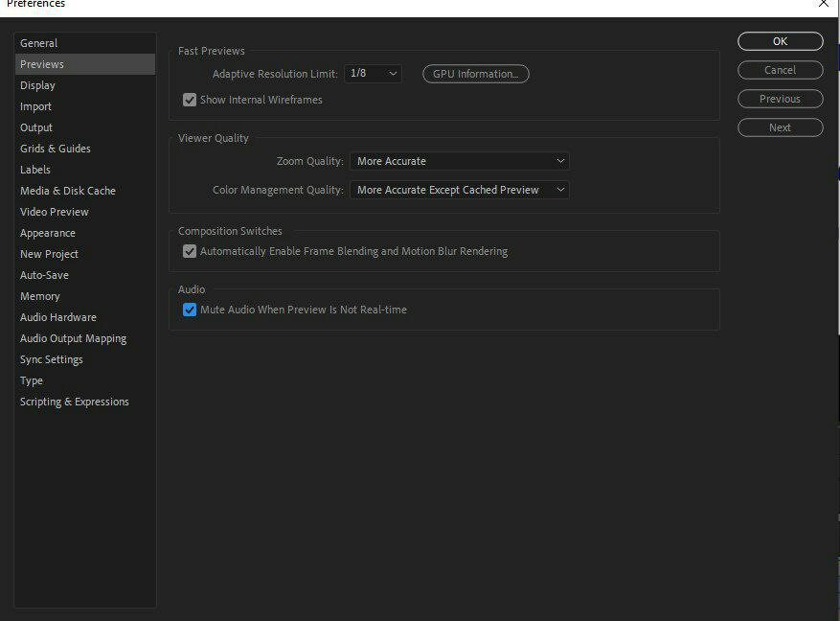Image resolution: width=840 pixels, height=621 pixels.
Task: Go to Import preferences
Action: tap(85, 106)
